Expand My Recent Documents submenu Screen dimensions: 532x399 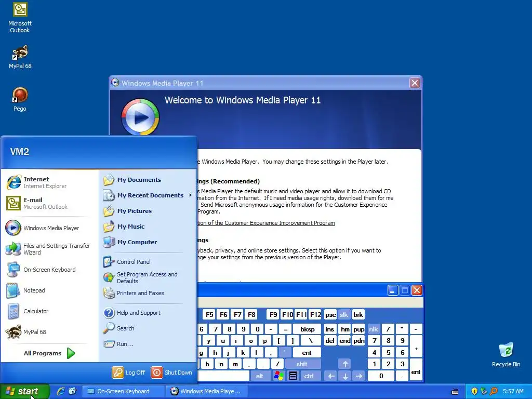(148, 195)
